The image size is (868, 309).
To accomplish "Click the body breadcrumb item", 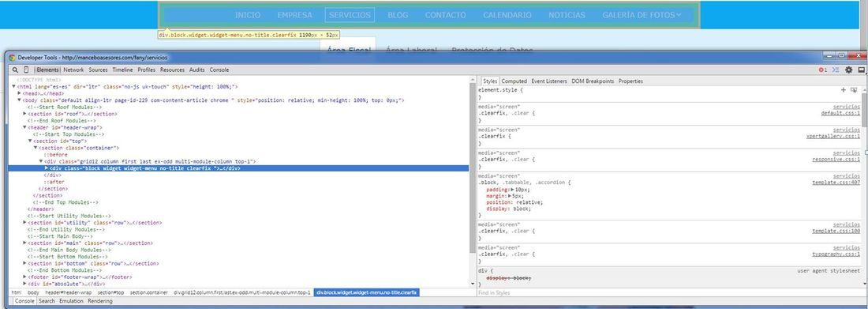I will click(x=33, y=292).
